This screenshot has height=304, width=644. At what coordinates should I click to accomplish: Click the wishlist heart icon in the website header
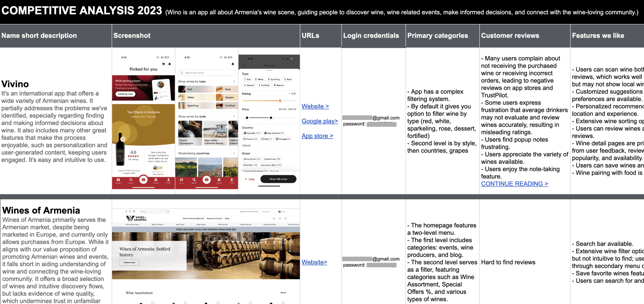pyautogui.click(x=280, y=218)
